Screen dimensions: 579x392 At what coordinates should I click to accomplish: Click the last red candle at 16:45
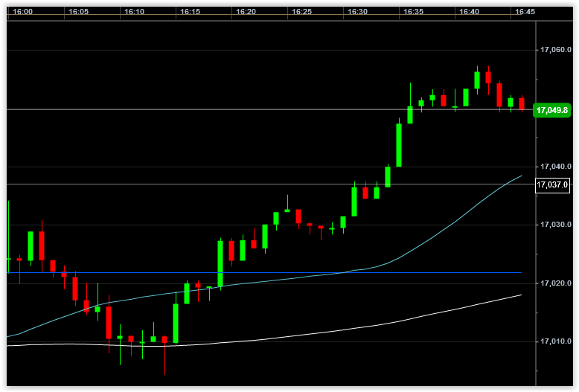coord(522,103)
